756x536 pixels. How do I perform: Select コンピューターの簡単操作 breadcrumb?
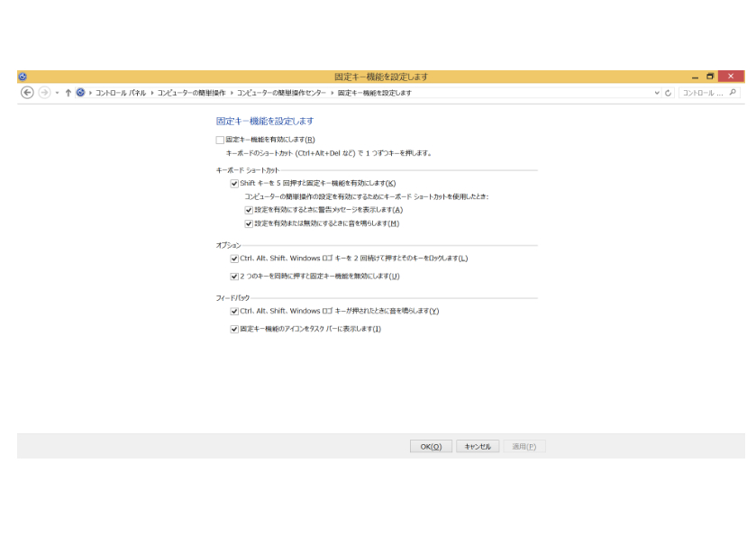191,93
